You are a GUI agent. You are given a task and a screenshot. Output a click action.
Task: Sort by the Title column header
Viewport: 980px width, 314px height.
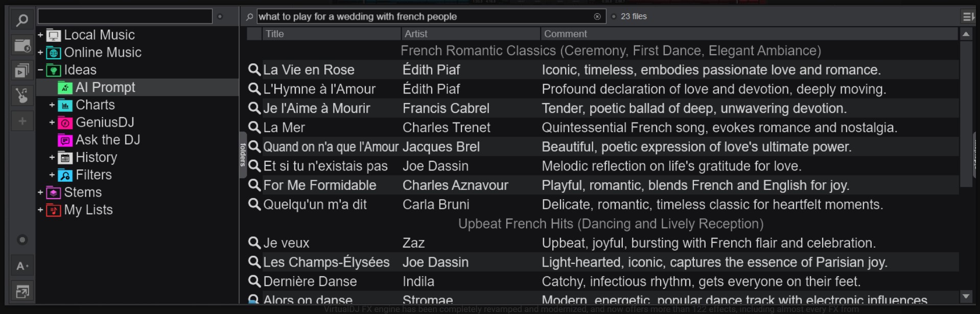tap(331, 34)
